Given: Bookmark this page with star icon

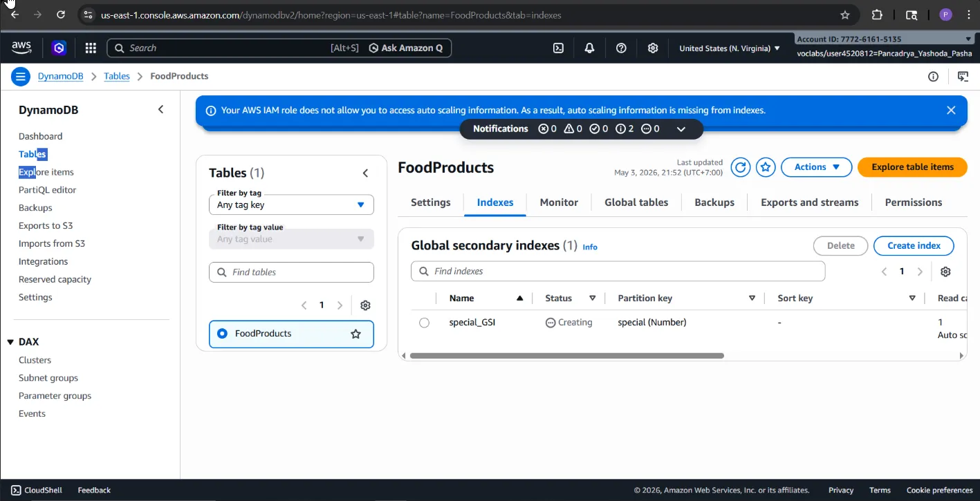Looking at the screenshot, I should click(x=844, y=15).
